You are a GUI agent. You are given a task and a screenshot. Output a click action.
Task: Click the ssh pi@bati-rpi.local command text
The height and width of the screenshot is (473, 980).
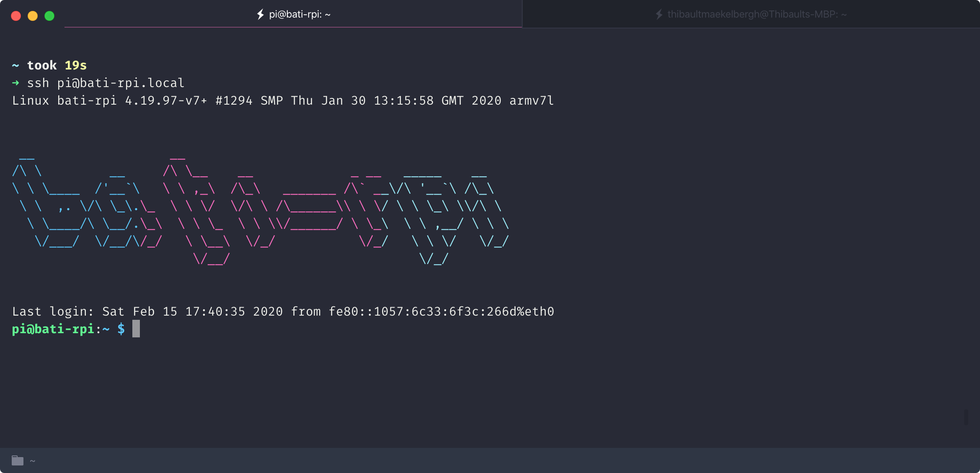106,83
